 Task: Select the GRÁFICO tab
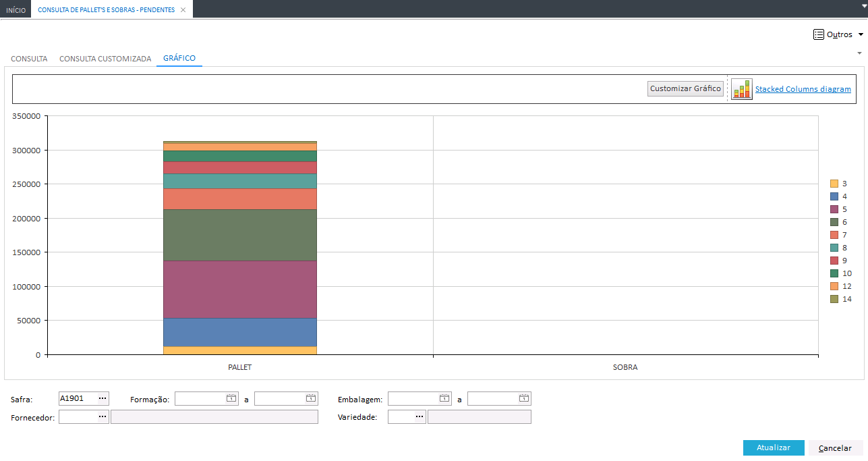pyautogui.click(x=179, y=58)
